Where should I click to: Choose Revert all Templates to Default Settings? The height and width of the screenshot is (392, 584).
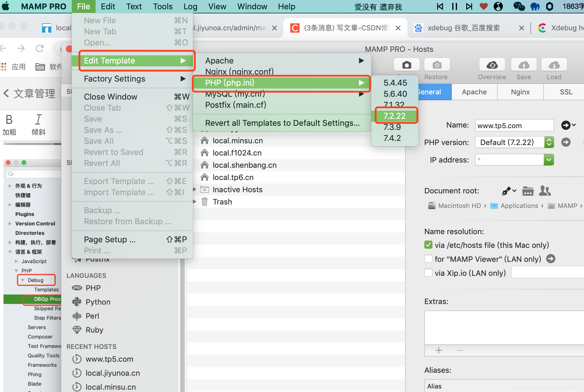click(x=282, y=123)
